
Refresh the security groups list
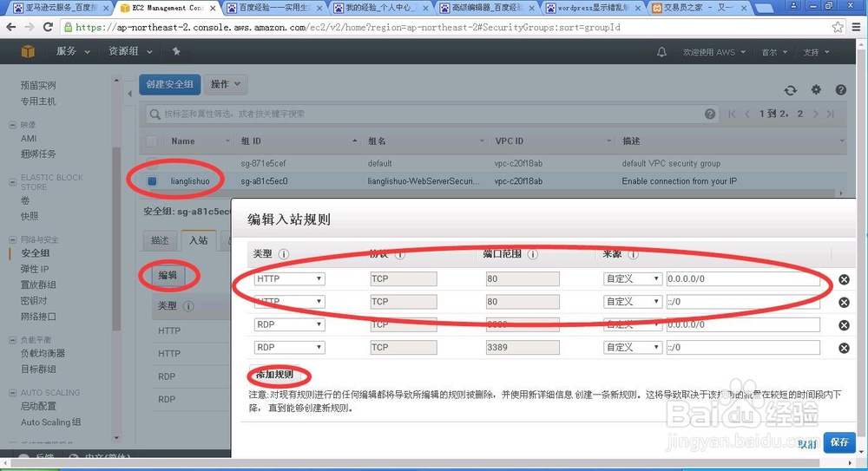(791, 90)
